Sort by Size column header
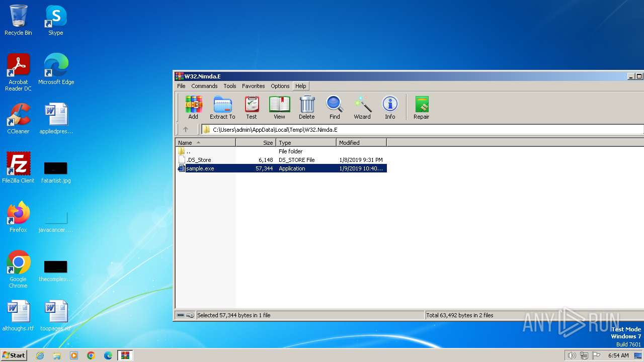Viewport: 644px width, 362px height. point(256,143)
